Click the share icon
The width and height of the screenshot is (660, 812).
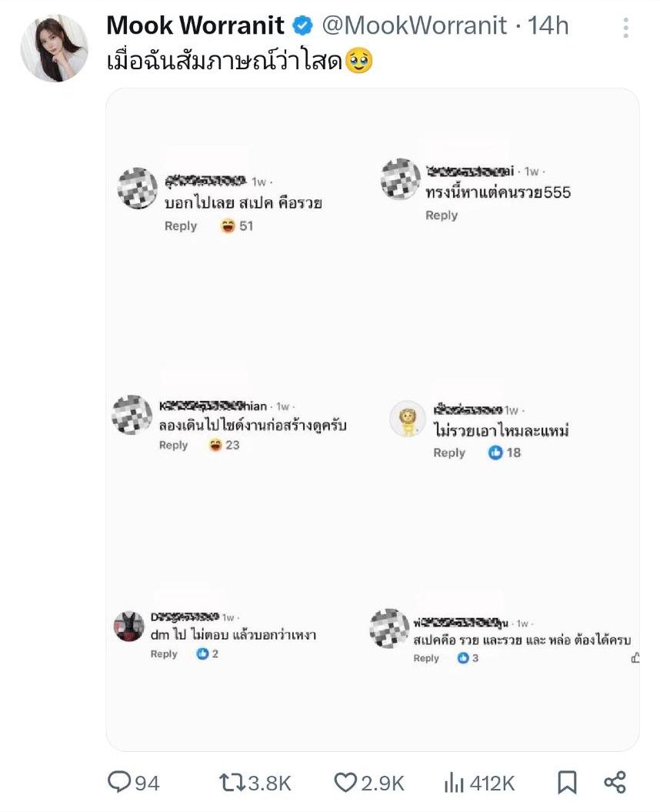(615, 783)
